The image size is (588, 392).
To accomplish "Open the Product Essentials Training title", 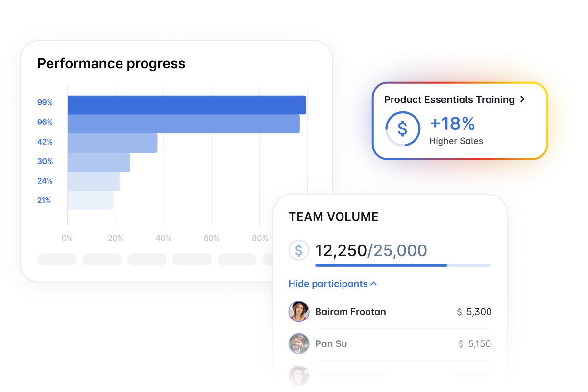I will pyautogui.click(x=449, y=99).
